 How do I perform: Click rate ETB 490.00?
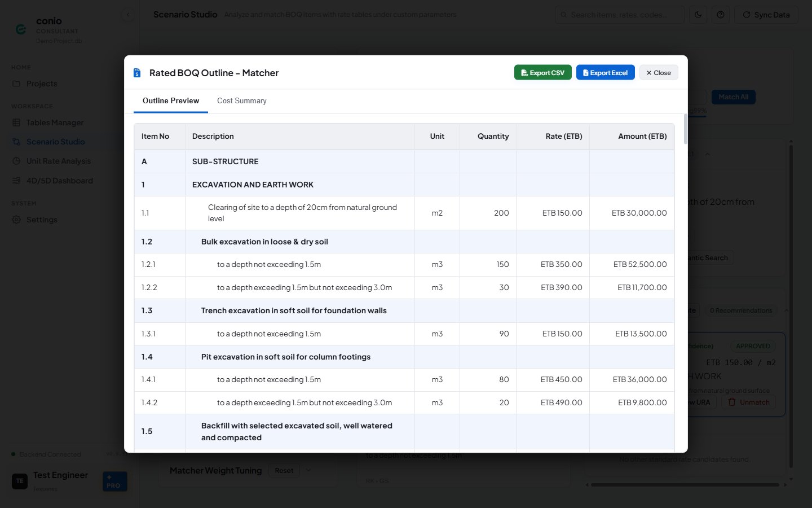561,402
